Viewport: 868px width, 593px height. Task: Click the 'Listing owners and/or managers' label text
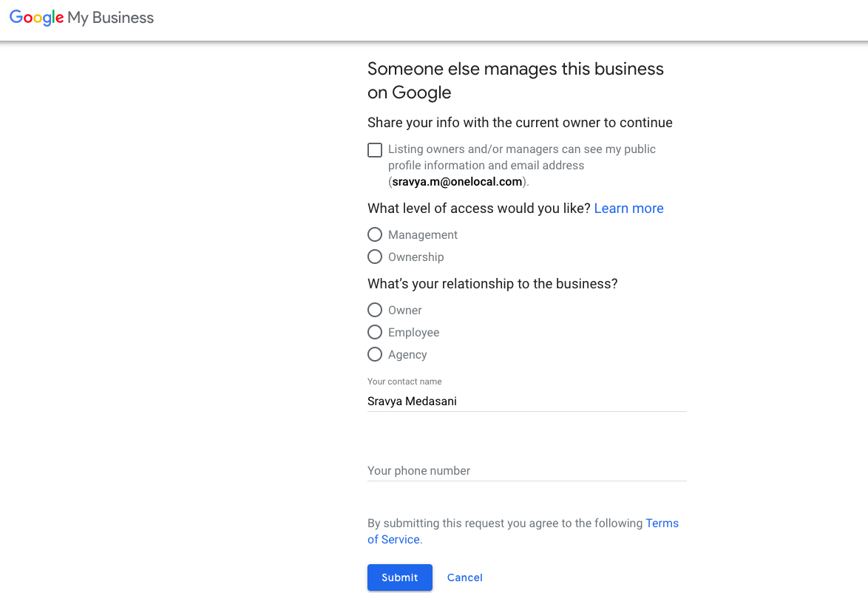[x=521, y=149]
